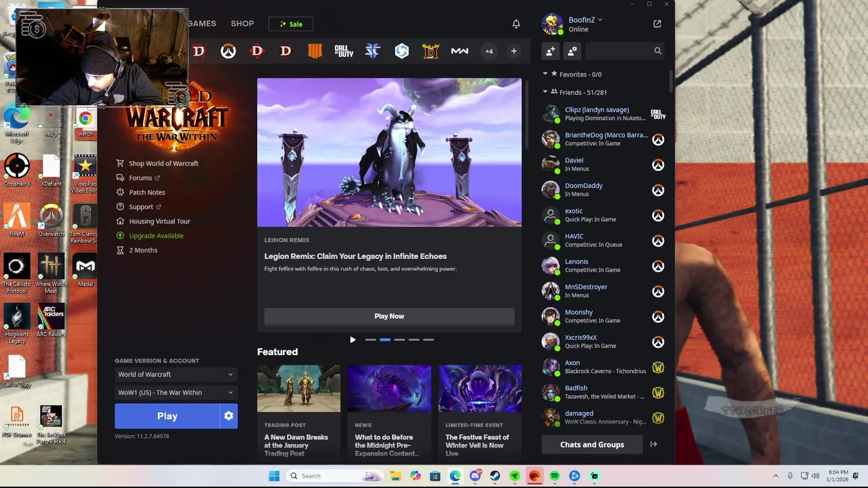Select the first carousel slide indicator
This screenshot has height=488, width=868.
pyautogui.click(x=370, y=340)
